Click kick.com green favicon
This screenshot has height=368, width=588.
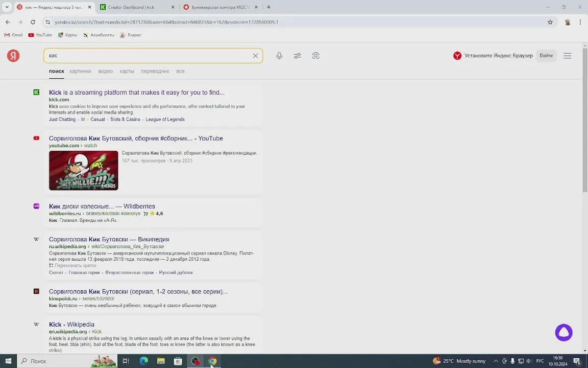coord(36,93)
